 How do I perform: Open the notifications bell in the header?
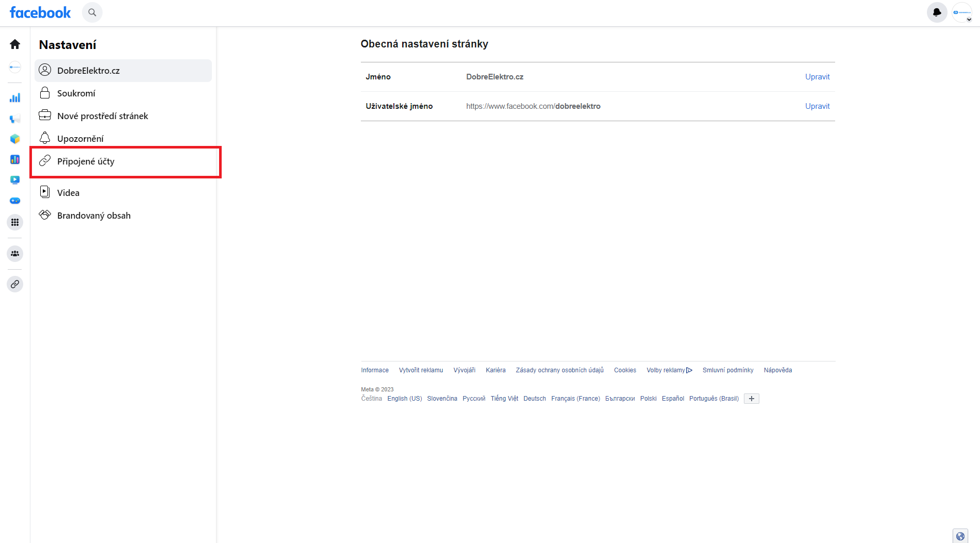pyautogui.click(x=937, y=12)
